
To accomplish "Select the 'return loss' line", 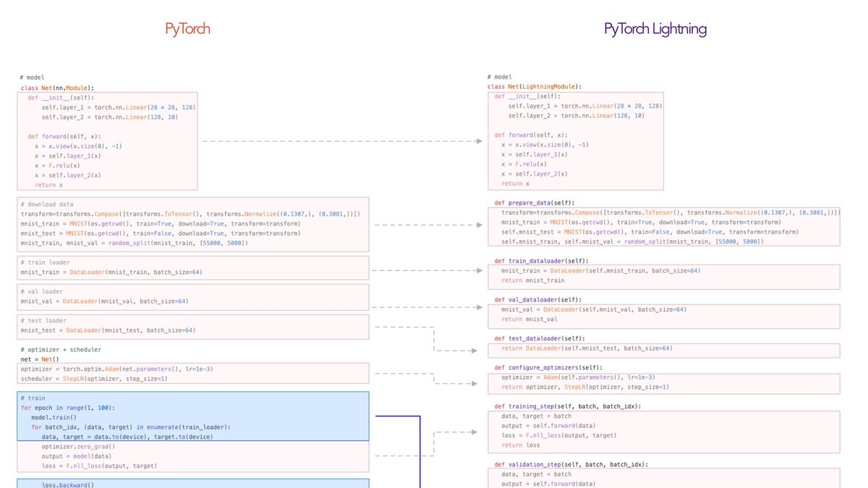I will (x=521, y=445).
